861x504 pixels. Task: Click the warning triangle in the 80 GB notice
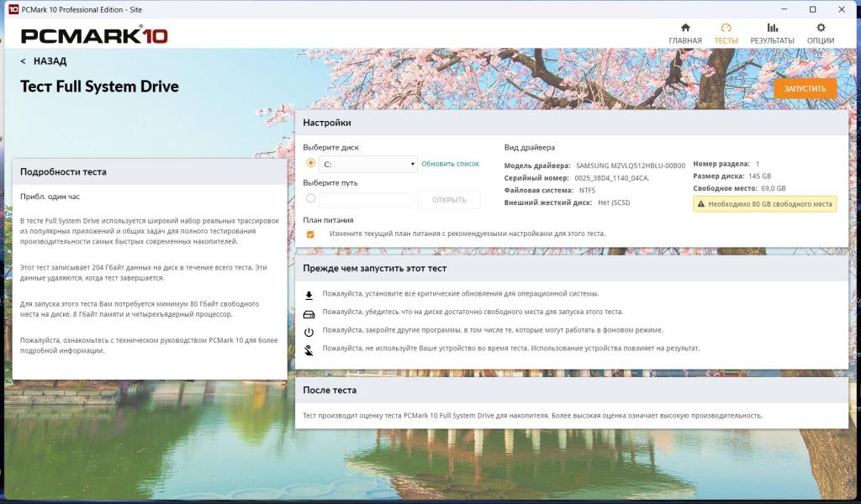coord(700,204)
